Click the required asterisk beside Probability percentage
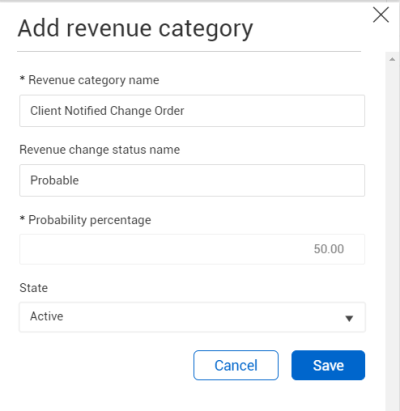Screen dimensions: 400x411 22,219
